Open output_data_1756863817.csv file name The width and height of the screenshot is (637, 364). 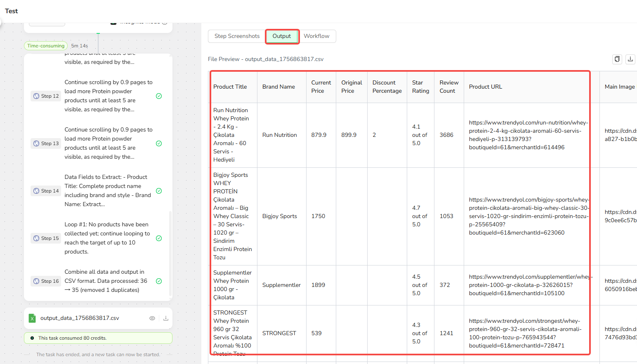80,318
